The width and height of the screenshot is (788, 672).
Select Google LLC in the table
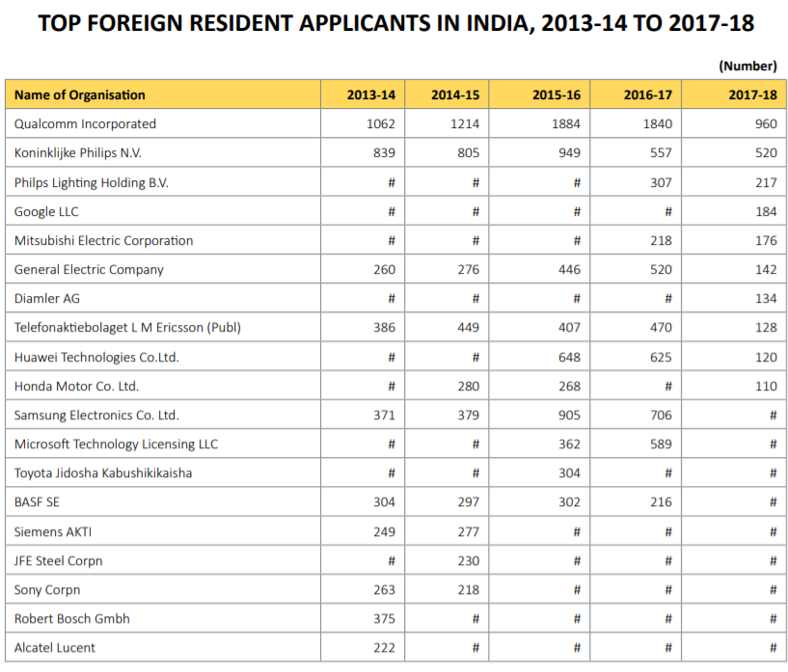[x=46, y=211]
